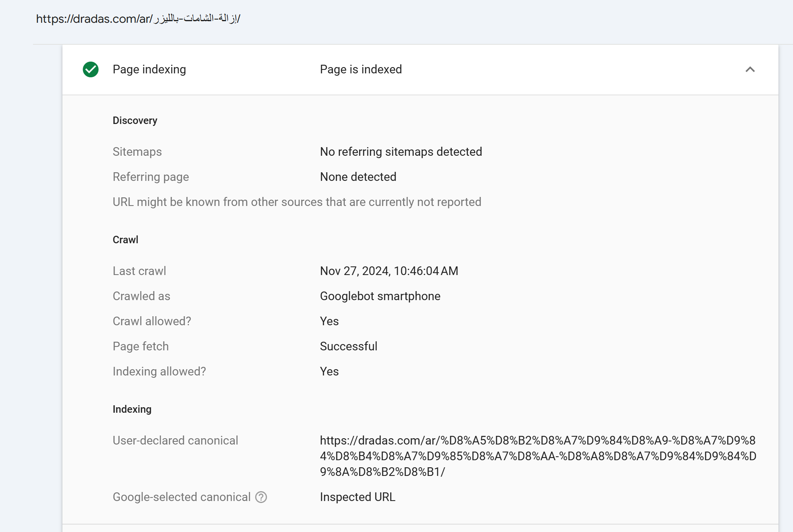This screenshot has height=532, width=793.
Task: Click the "Page is indexed" status text
Action: click(x=361, y=69)
